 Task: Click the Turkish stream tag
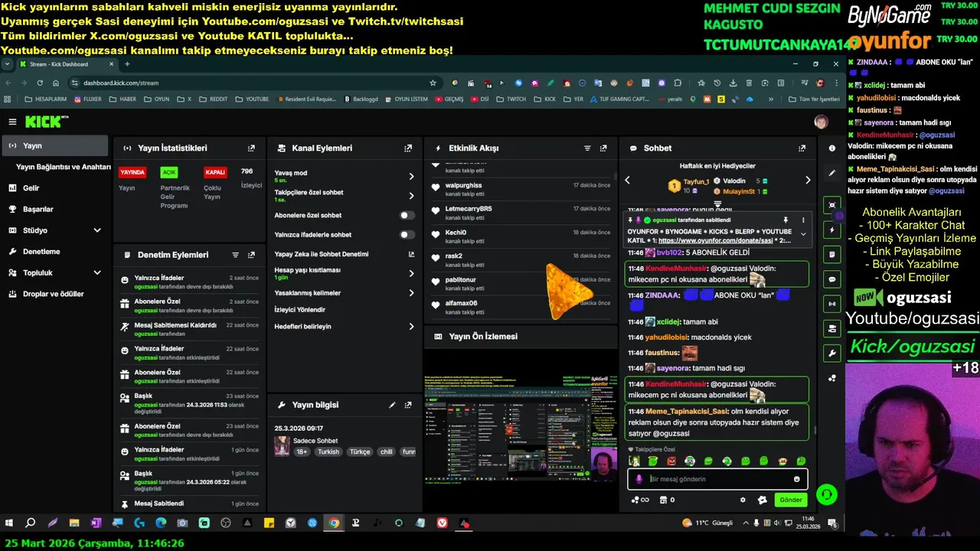328,452
